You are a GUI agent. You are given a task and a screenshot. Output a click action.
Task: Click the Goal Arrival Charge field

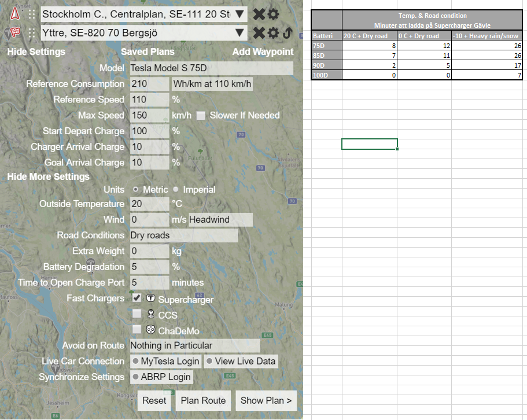pos(150,163)
